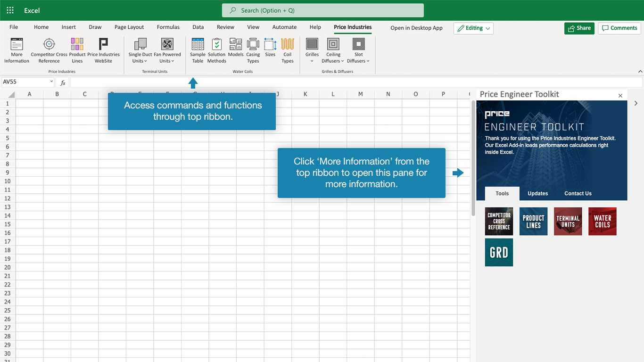The width and height of the screenshot is (644, 362).
Task: Open Coil Types in the ribbon
Action: (288, 50)
